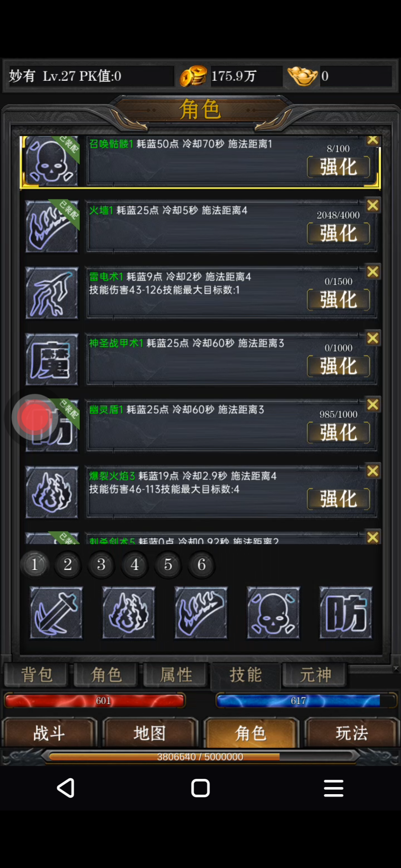Tap the 火墙 fire wall skill icon in list
401x868 pixels.
coord(52,227)
